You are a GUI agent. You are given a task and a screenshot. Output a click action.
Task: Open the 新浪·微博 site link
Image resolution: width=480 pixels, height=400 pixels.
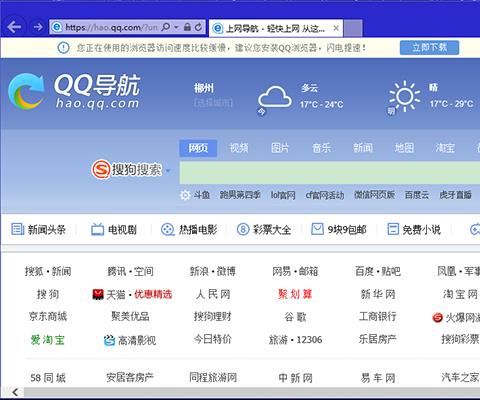click(x=213, y=271)
